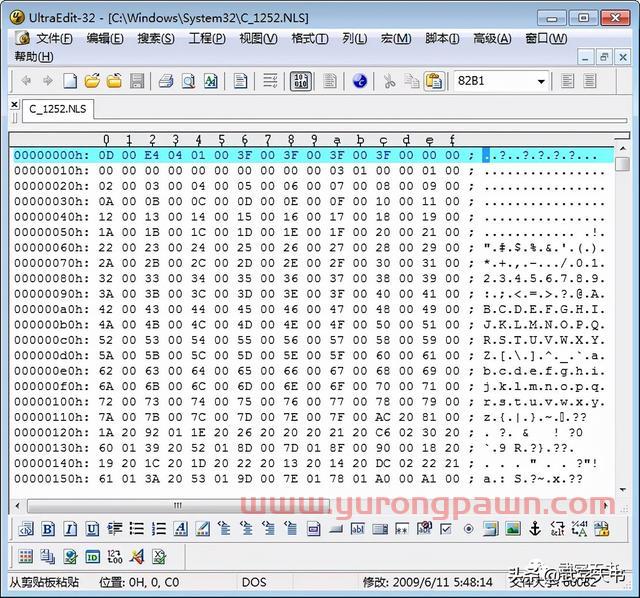Click the Set Font icon
640x598 pixels.
[x=211, y=81]
